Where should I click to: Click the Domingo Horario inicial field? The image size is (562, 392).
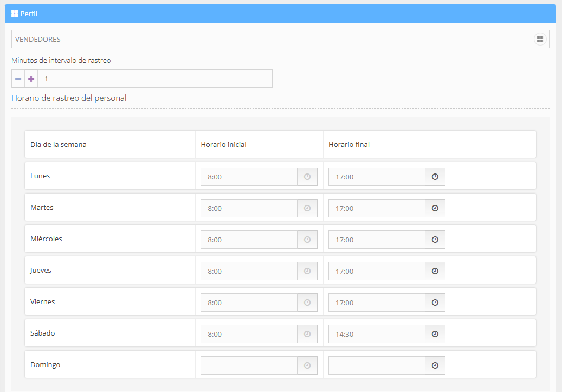249,365
